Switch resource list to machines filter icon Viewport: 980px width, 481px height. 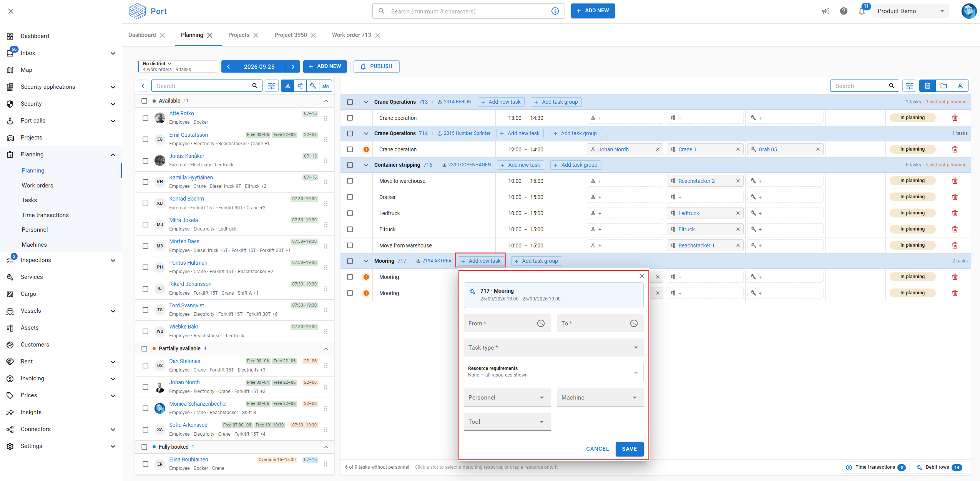(300, 86)
